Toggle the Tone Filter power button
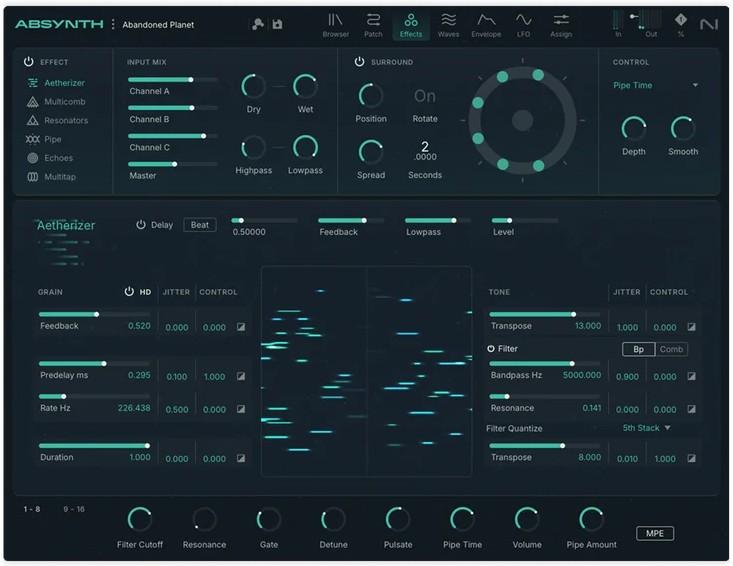Screen dimensions: 733x566 click(x=491, y=349)
